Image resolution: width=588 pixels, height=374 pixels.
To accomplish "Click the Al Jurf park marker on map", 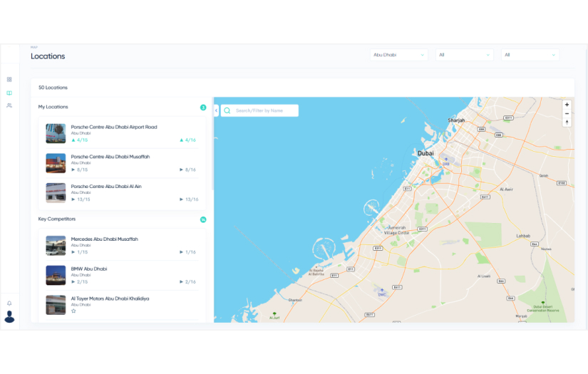I will coord(274,316).
